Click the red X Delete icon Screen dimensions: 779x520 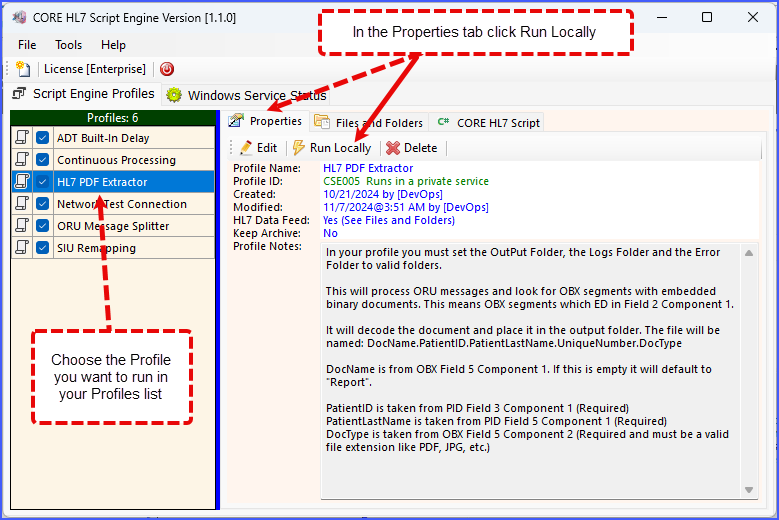click(x=393, y=148)
